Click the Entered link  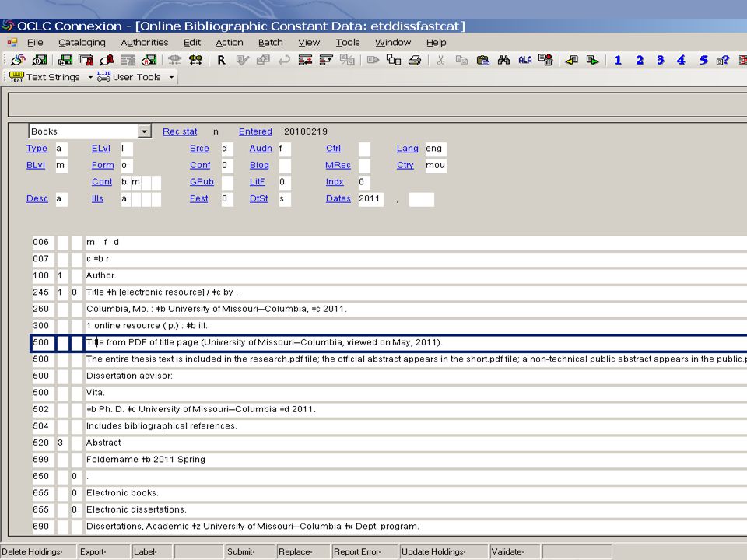[255, 131]
